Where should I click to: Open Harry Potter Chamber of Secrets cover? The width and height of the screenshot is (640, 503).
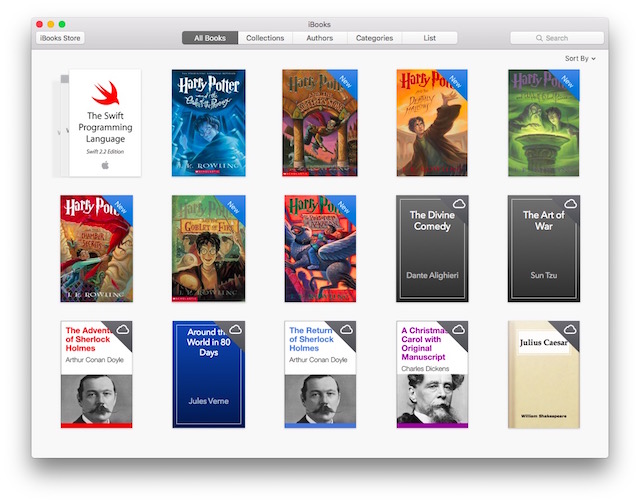(x=97, y=249)
